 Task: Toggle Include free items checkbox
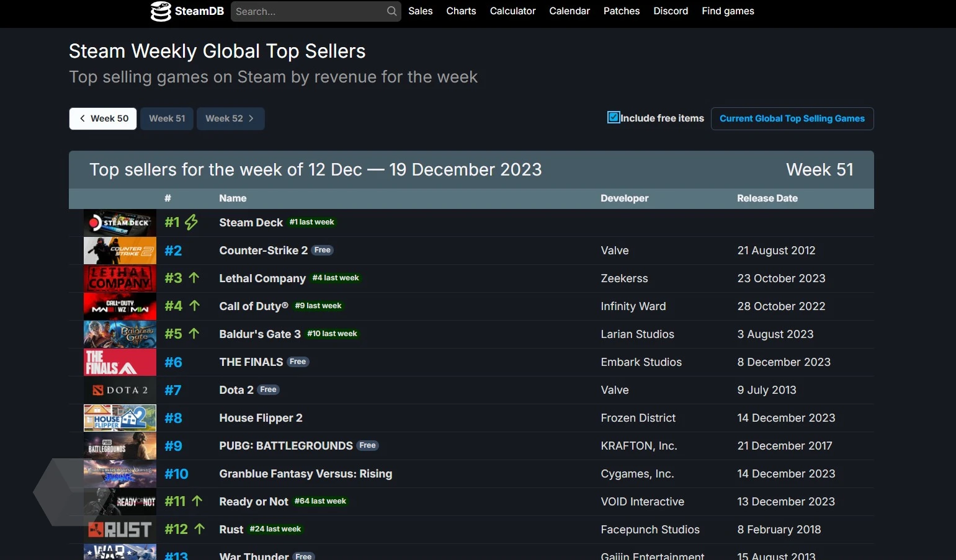614,117
